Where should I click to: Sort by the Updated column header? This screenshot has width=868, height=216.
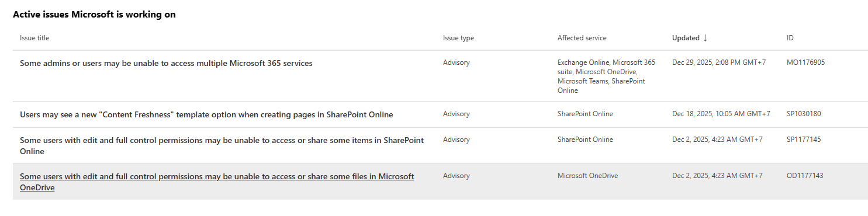(686, 38)
